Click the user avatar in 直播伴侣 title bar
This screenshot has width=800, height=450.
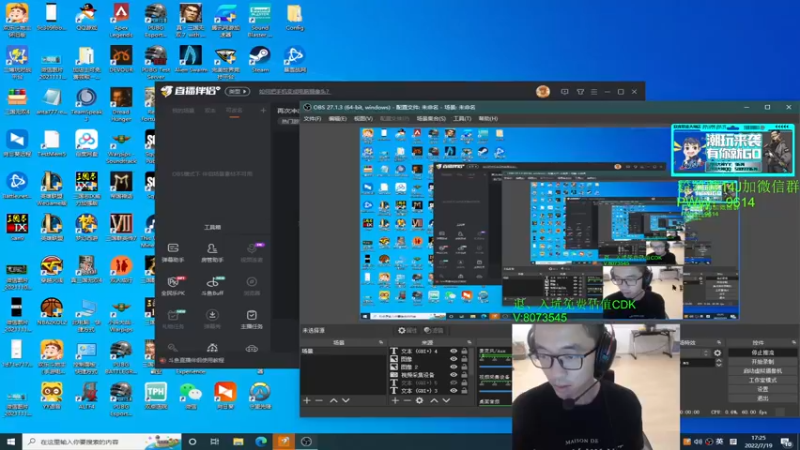[543, 91]
